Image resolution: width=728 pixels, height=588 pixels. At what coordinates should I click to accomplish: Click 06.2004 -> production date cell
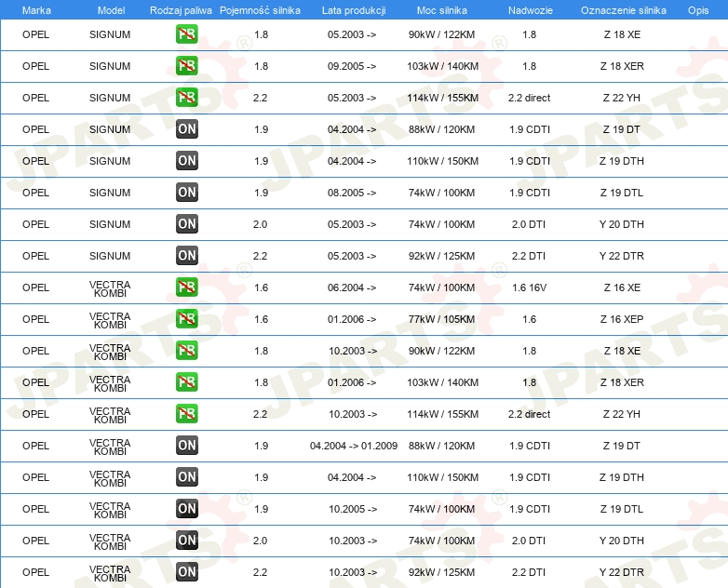[x=352, y=287]
